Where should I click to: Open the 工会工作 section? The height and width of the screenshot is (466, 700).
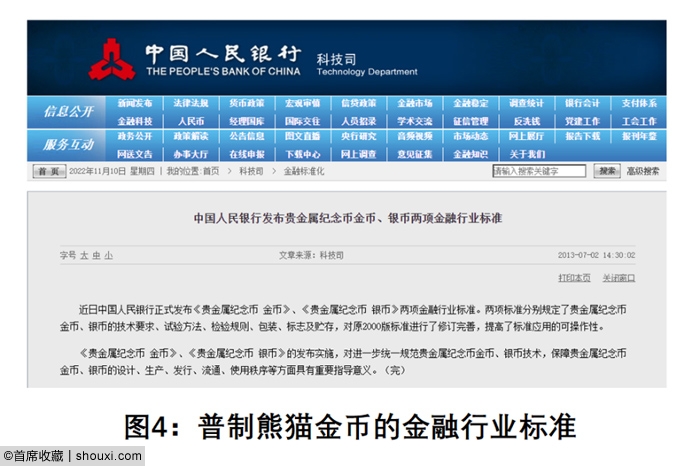[x=639, y=121]
